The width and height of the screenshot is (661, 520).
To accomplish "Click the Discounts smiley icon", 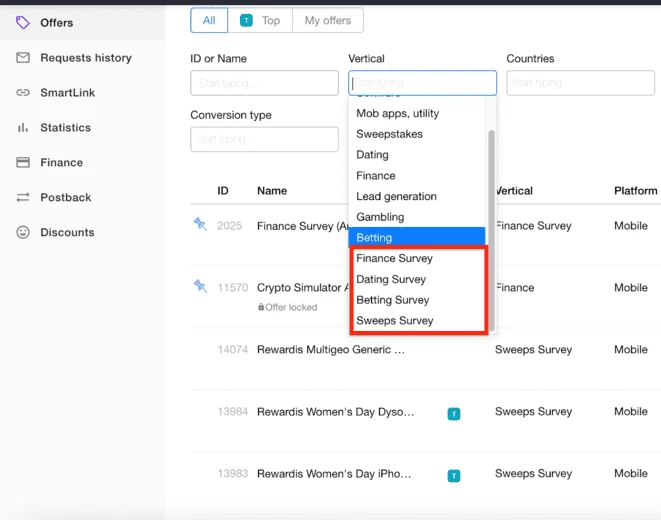I will 23,232.
